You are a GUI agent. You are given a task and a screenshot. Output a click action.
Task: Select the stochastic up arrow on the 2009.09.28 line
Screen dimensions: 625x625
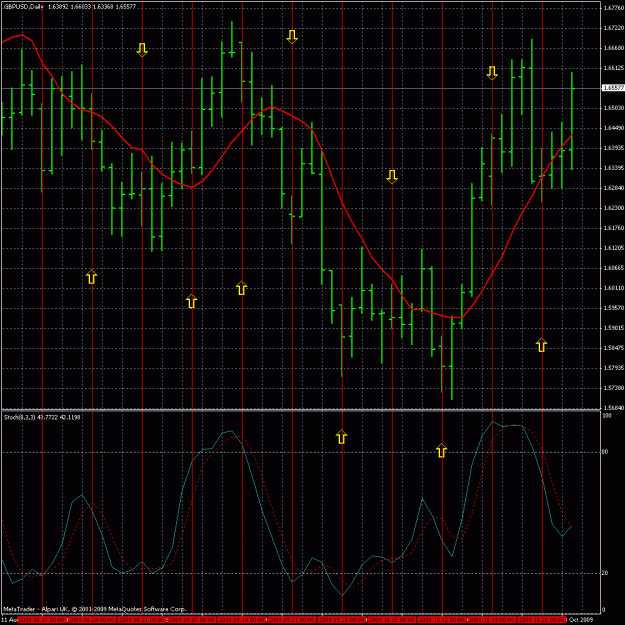point(342,437)
